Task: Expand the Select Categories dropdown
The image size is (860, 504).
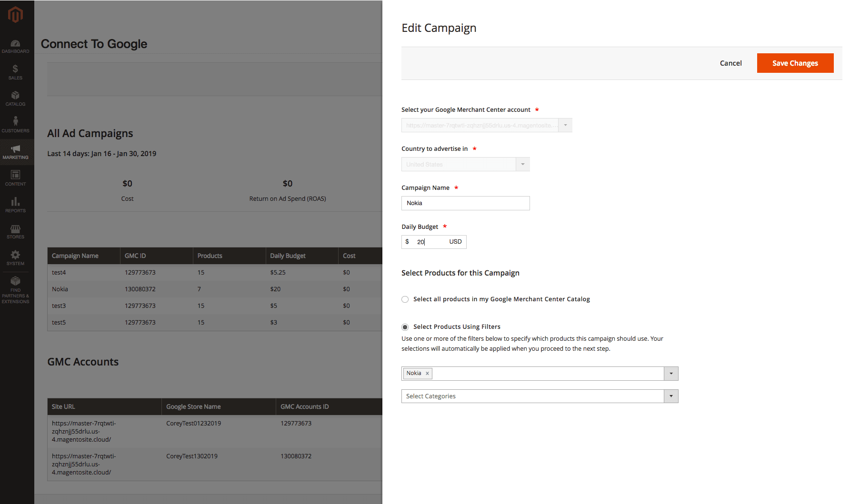Action: coord(671,396)
